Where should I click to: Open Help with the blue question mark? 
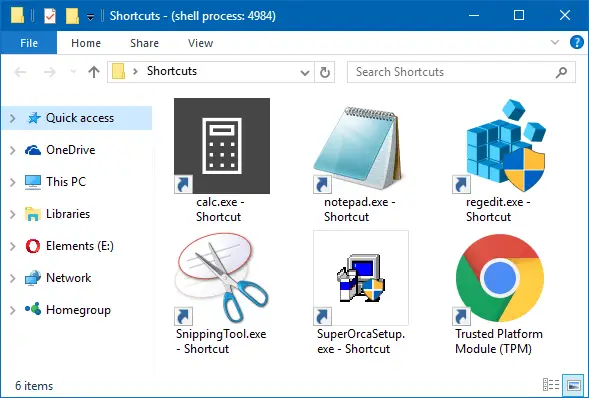577,42
